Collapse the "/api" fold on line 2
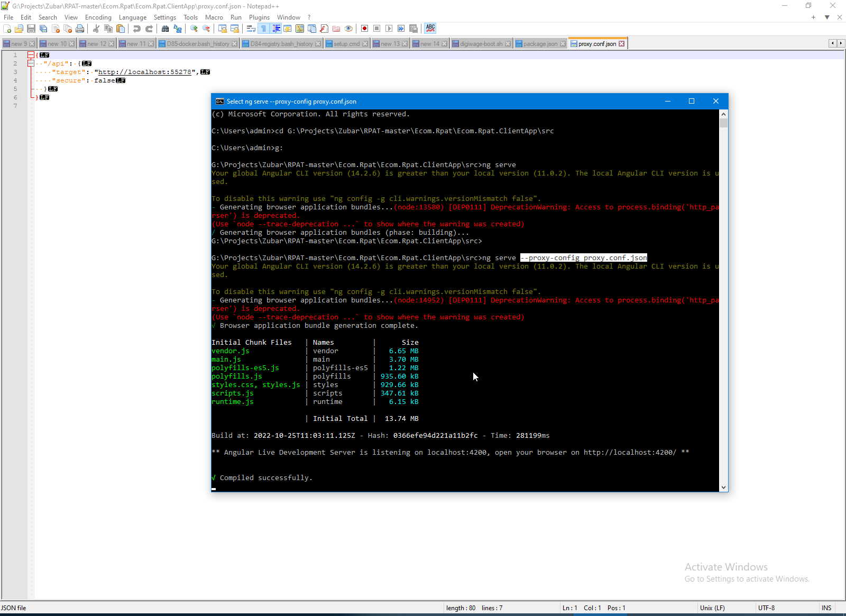This screenshot has height=616, width=846. 31,63
